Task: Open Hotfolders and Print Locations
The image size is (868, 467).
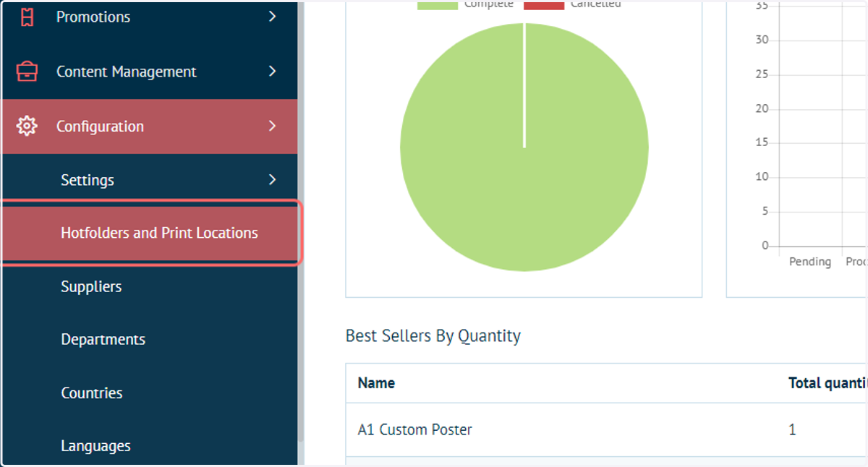Action: (150, 233)
